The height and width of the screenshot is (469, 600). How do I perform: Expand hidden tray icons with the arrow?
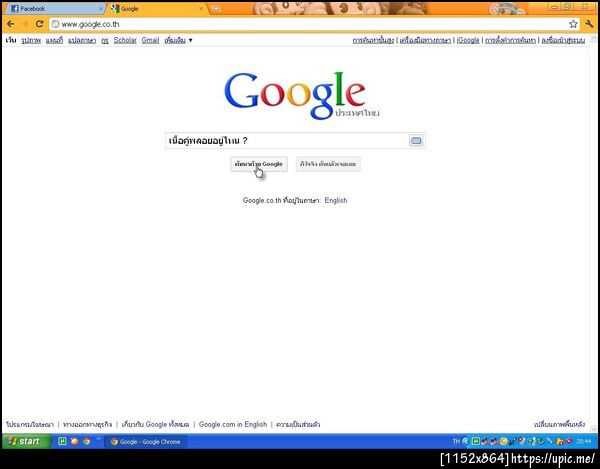[x=465, y=441]
